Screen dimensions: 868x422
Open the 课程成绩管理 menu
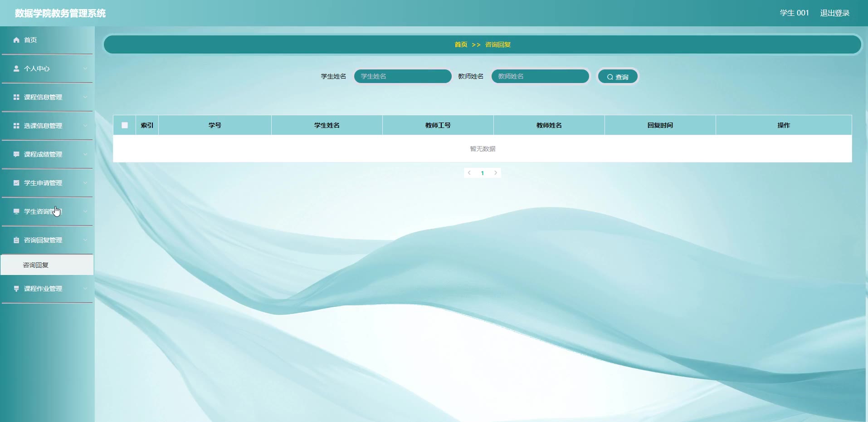pyautogui.click(x=47, y=154)
